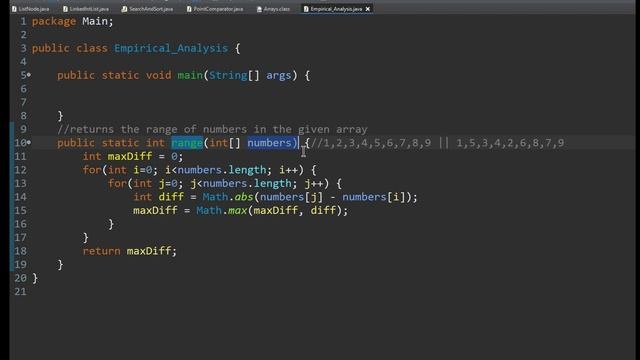Click the PointComparator.java file icon
Viewport: 640px width, 360px height.
(x=189, y=9)
